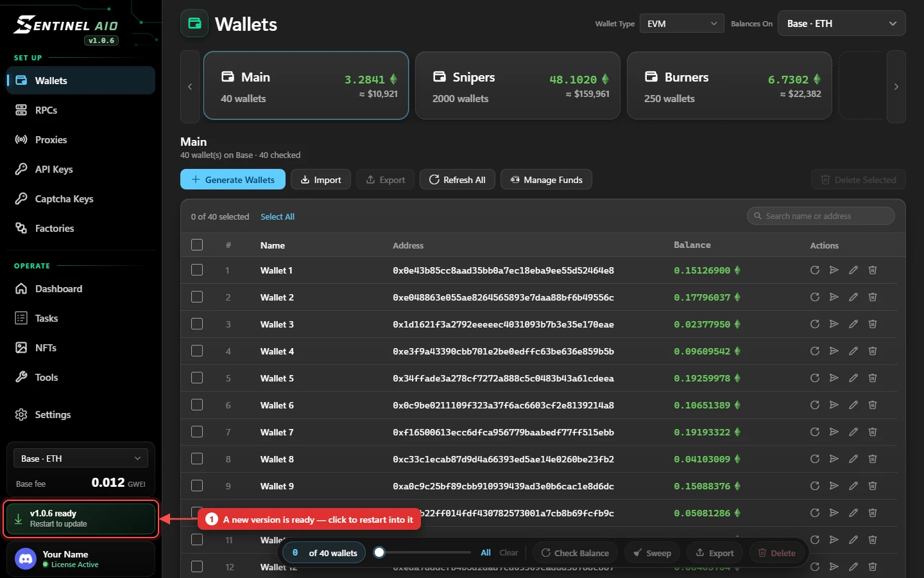Click the wallet count slider handle
The height and width of the screenshot is (578, 924).
click(x=379, y=553)
